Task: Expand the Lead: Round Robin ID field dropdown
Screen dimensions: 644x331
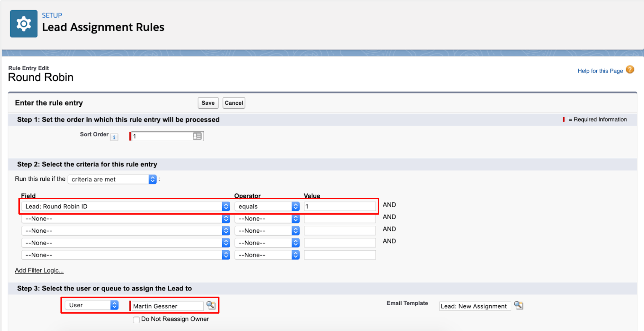Action: 125,206
